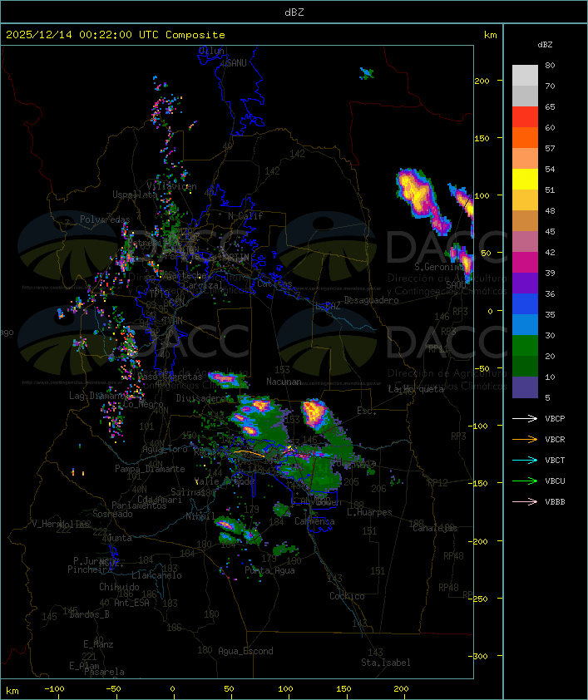Click the VBCP legend label
This screenshot has height=700, width=588.
pos(555,419)
